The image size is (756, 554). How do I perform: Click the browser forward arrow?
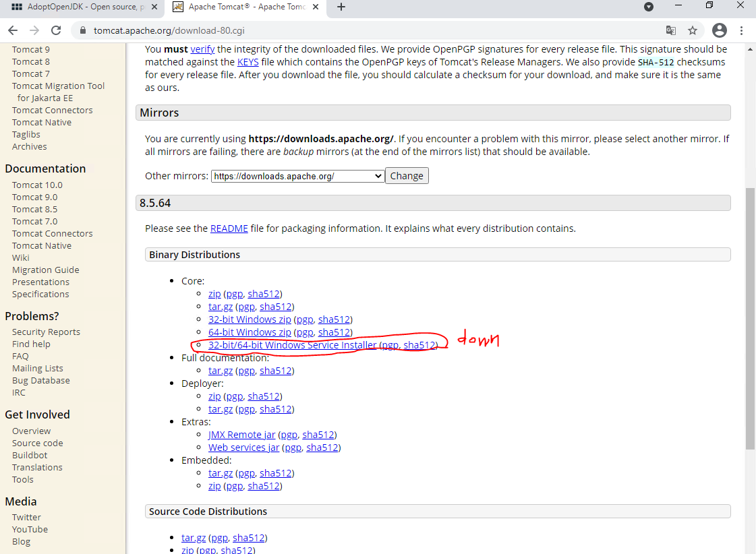click(x=34, y=30)
